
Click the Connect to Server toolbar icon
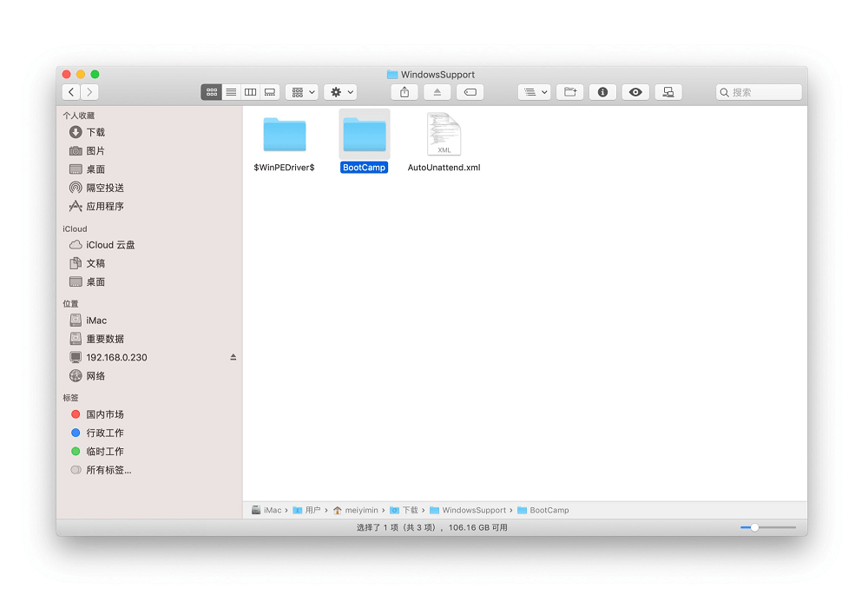point(668,92)
